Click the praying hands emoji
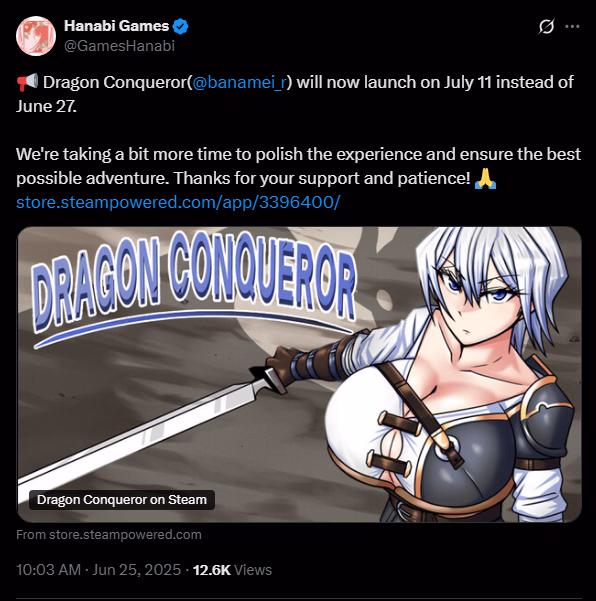The height and width of the screenshot is (601, 596). point(485,179)
